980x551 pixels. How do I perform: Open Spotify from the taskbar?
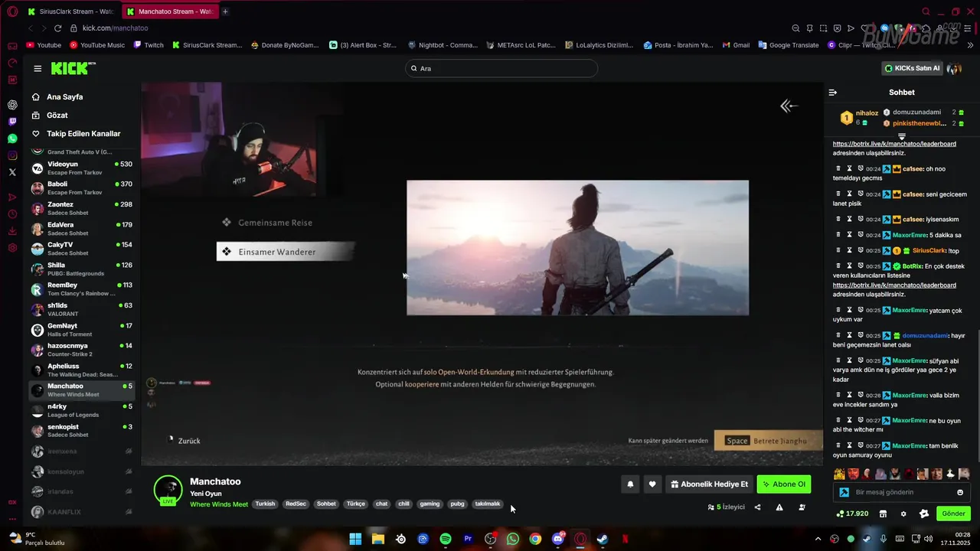(446, 539)
